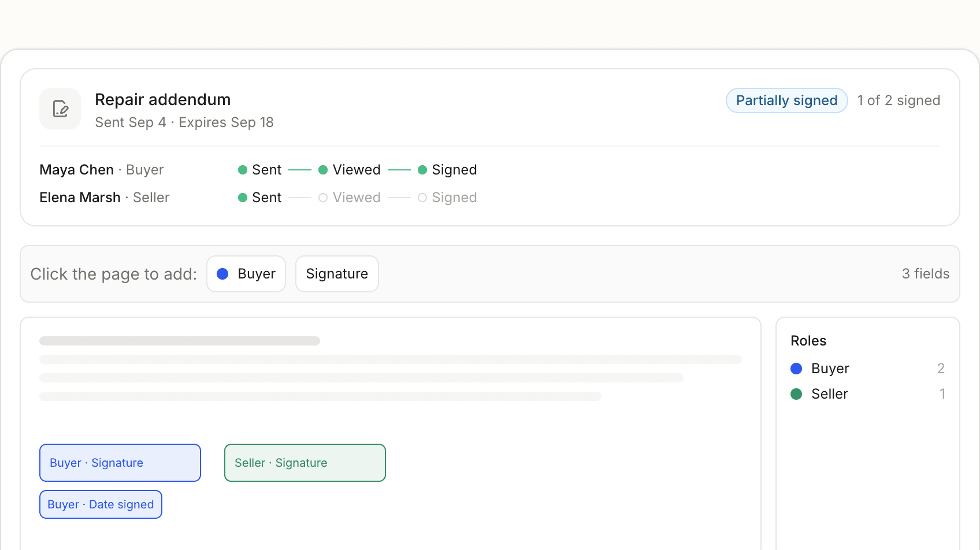The width and height of the screenshot is (980, 550).
Task: Click Elena Marsh's Sent status step
Action: [259, 198]
